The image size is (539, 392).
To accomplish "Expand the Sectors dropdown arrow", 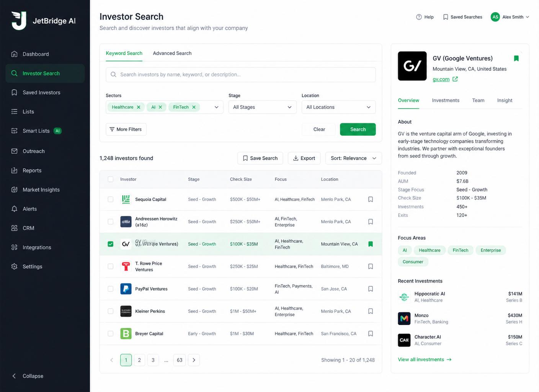I will click(216, 107).
